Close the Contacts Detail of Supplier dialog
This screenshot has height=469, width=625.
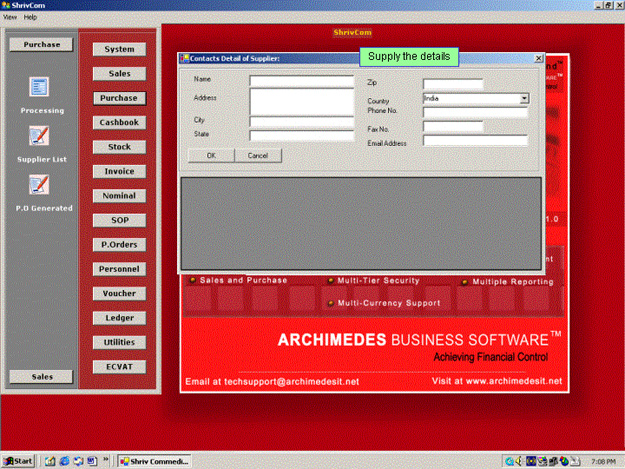coord(539,59)
